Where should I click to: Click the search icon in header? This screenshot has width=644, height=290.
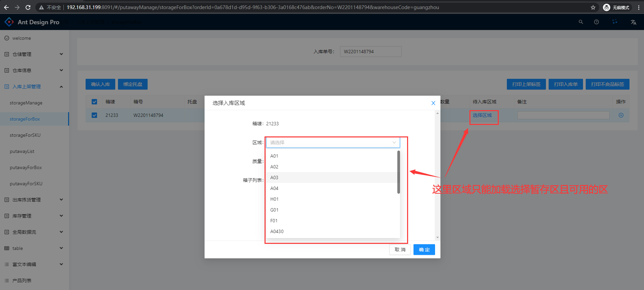point(581,22)
